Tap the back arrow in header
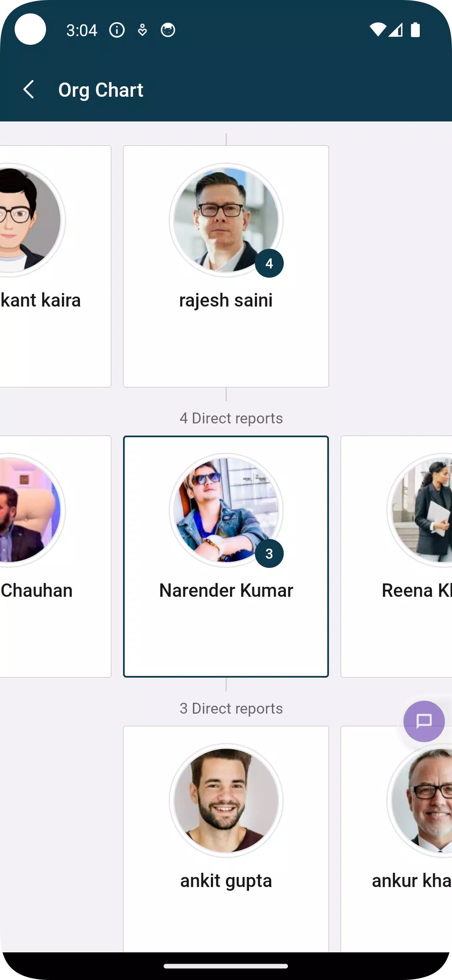The height and width of the screenshot is (980, 452). coord(28,90)
